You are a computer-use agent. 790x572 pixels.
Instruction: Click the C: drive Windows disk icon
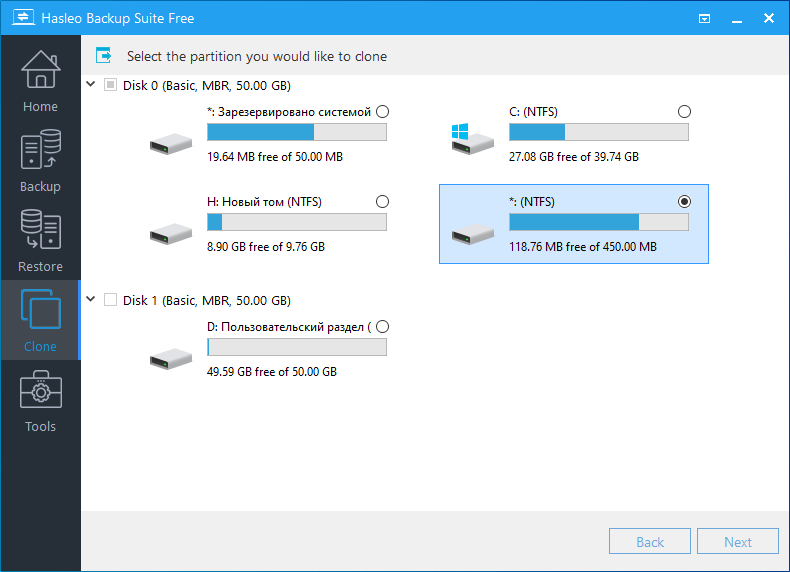coord(472,139)
